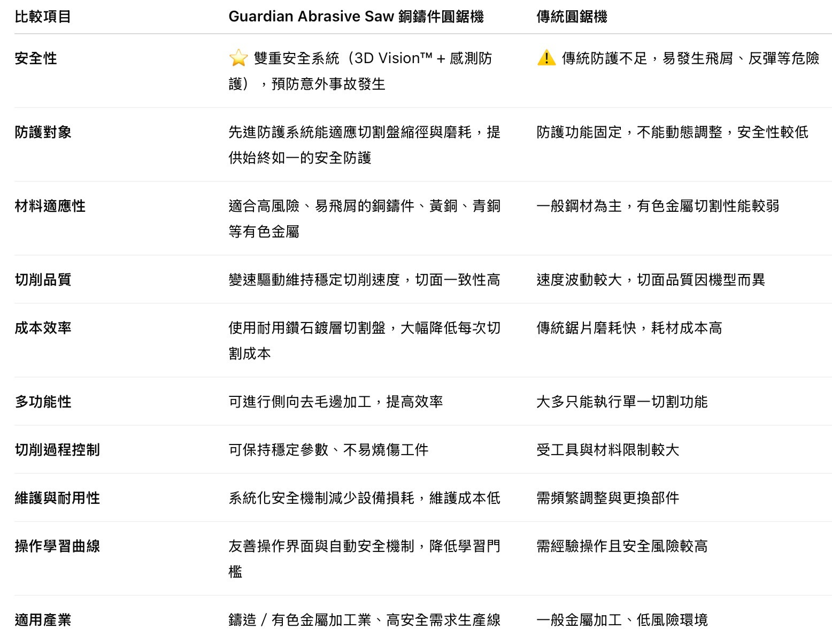Select the 操作學習曲線 row label
The width and height of the screenshot is (832, 644).
pos(57,546)
